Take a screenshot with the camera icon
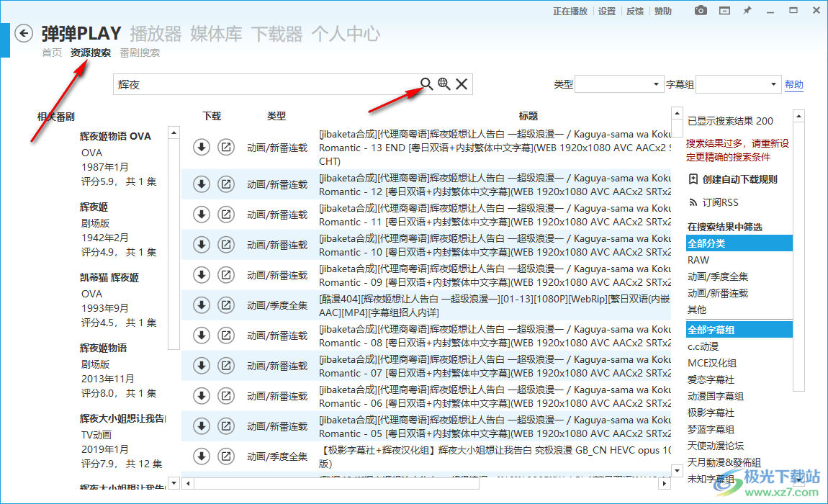Screen dimensions: 828x504 point(701,11)
